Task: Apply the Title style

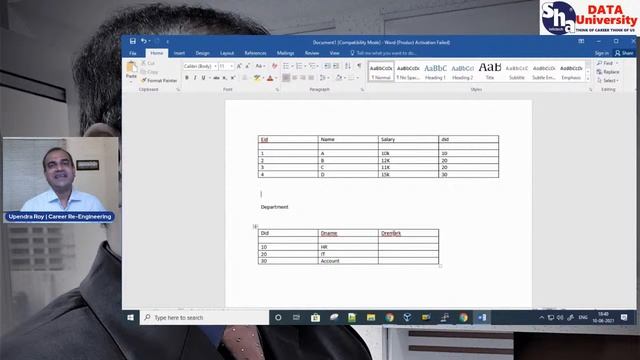Action: pyautogui.click(x=490, y=71)
